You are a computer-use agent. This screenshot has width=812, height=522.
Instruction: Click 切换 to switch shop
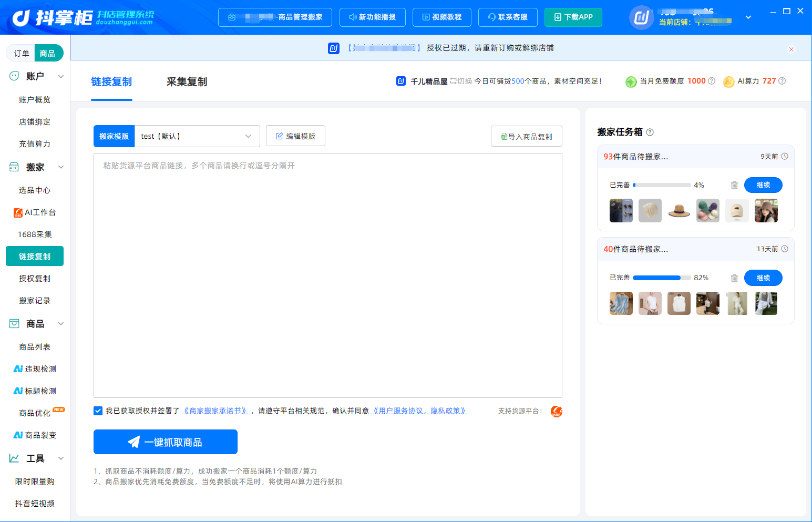pos(461,81)
